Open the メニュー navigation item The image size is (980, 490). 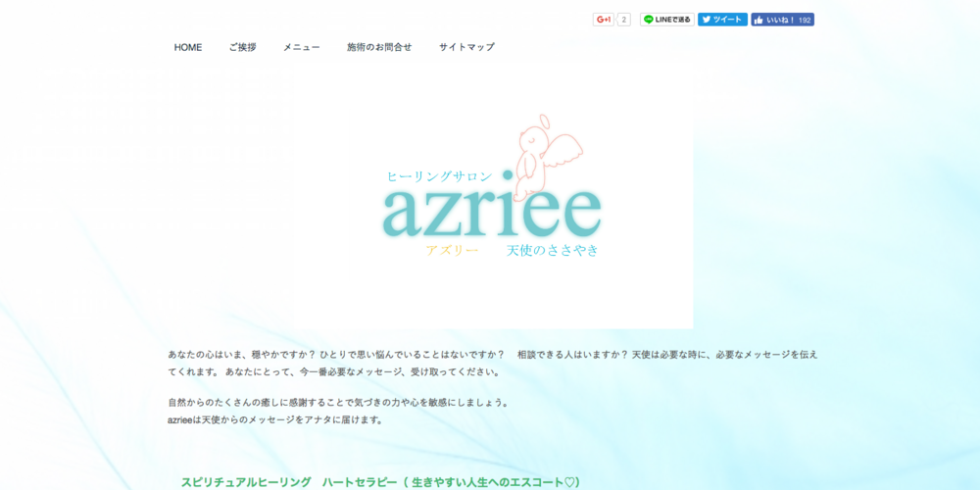coord(301,47)
